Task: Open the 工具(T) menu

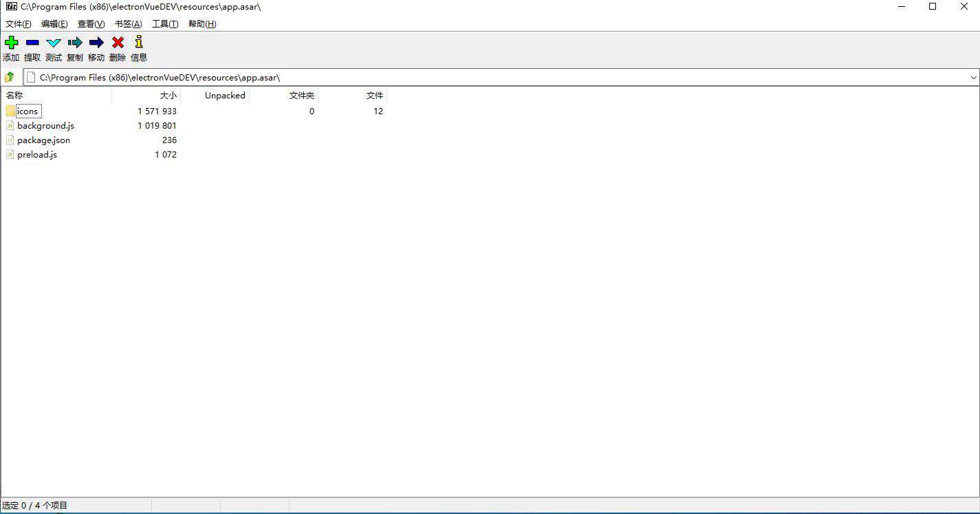Action: (165, 24)
